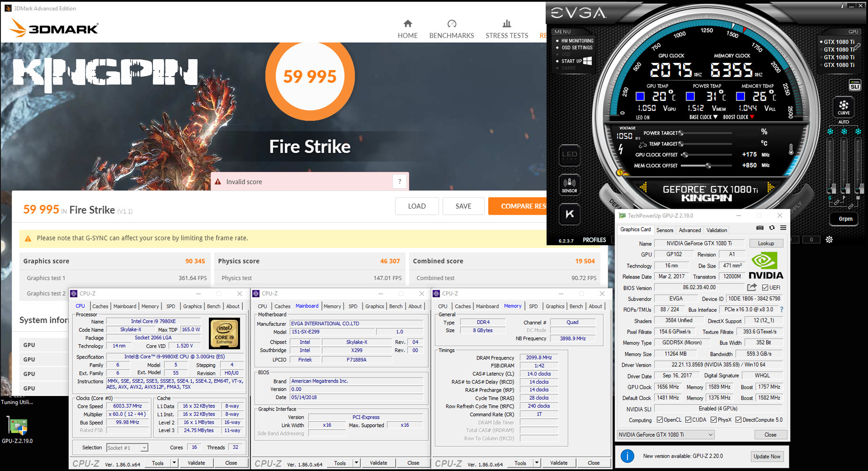Click EVGA info icon at top right
Screen dimensions: 868x471
[843, 6]
